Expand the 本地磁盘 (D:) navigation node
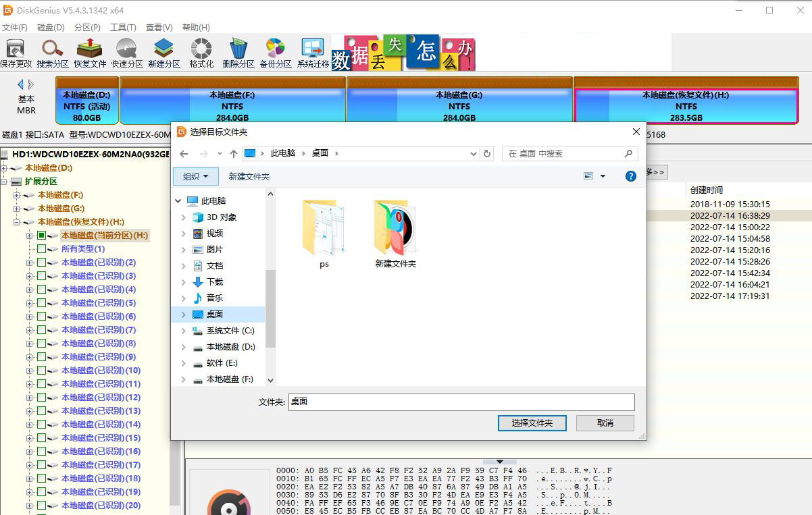Screen dimensions: 812x515 [x=183, y=346]
